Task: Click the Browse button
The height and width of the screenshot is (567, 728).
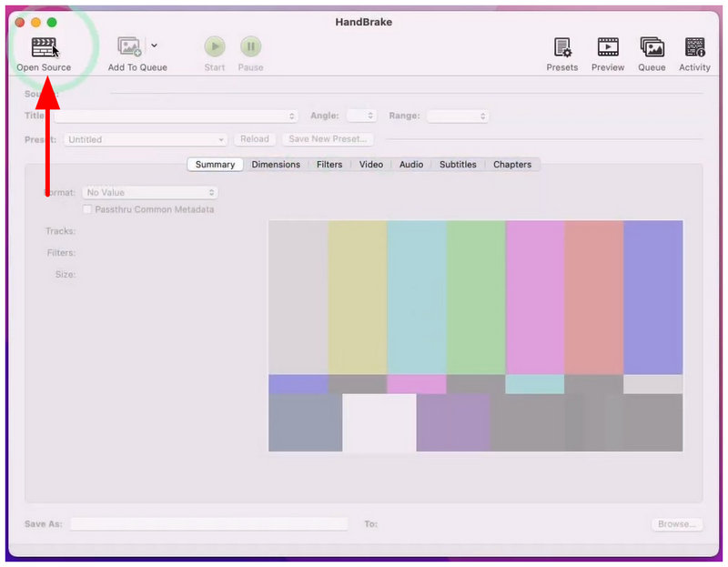Action: tap(677, 524)
